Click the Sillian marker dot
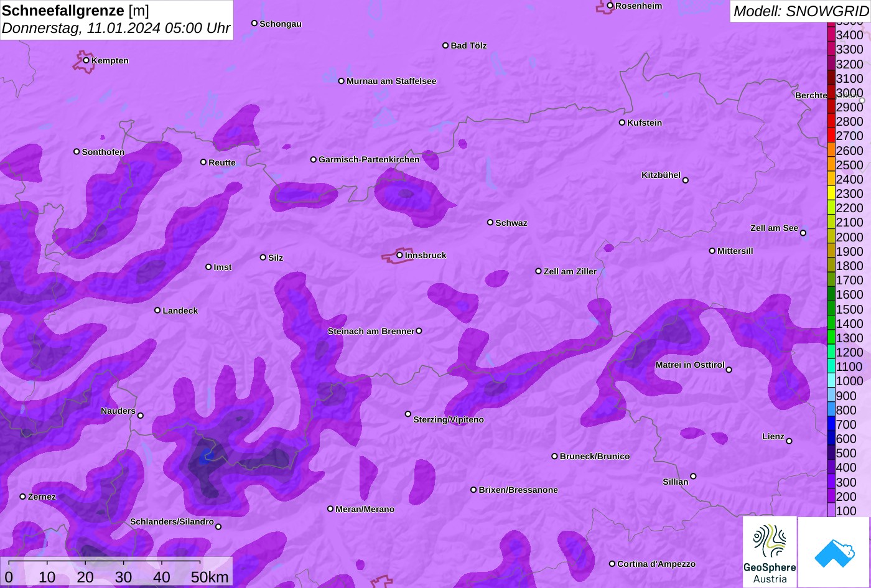This screenshot has height=588, width=871. [693, 477]
